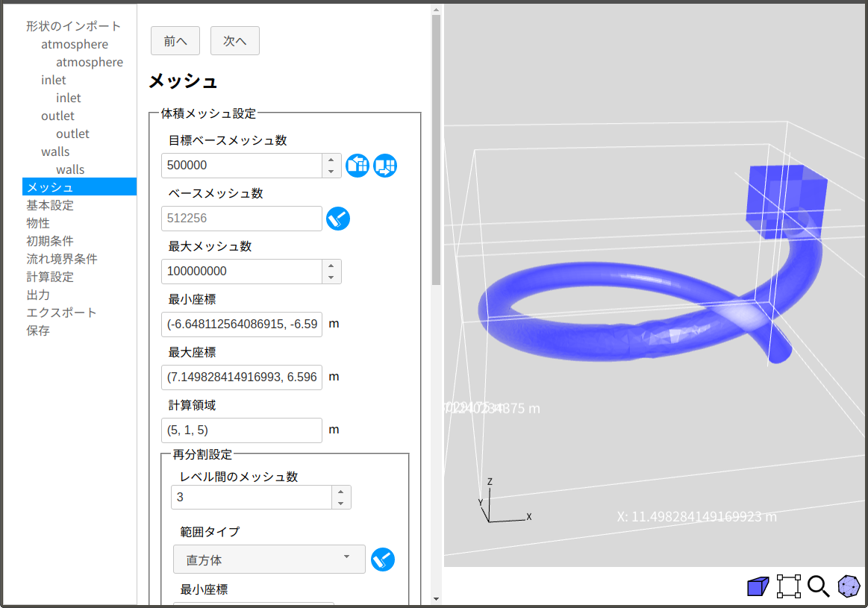The height and width of the screenshot is (608, 868).
Task: Select the nested atmosphere child item
Action: pyautogui.click(x=90, y=62)
